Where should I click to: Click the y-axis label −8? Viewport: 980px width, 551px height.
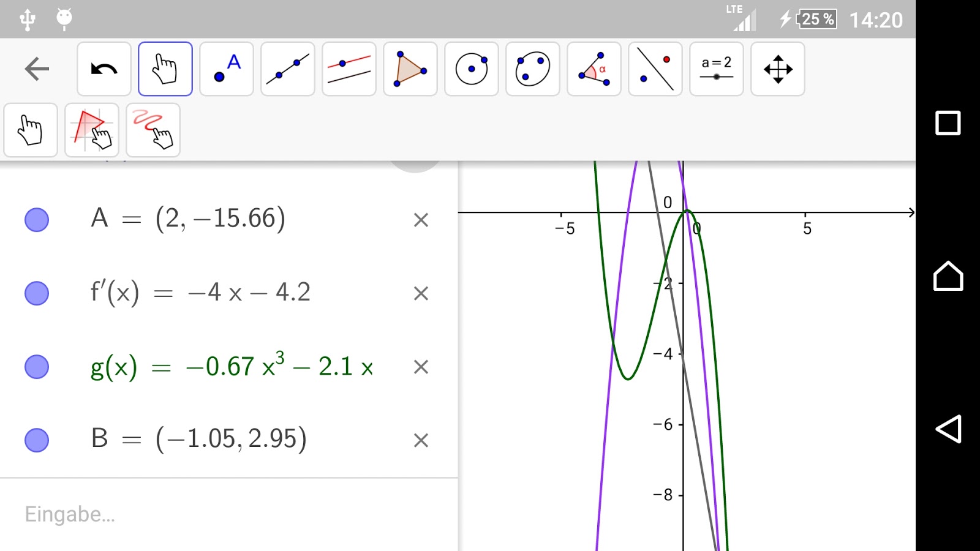pyautogui.click(x=663, y=495)
